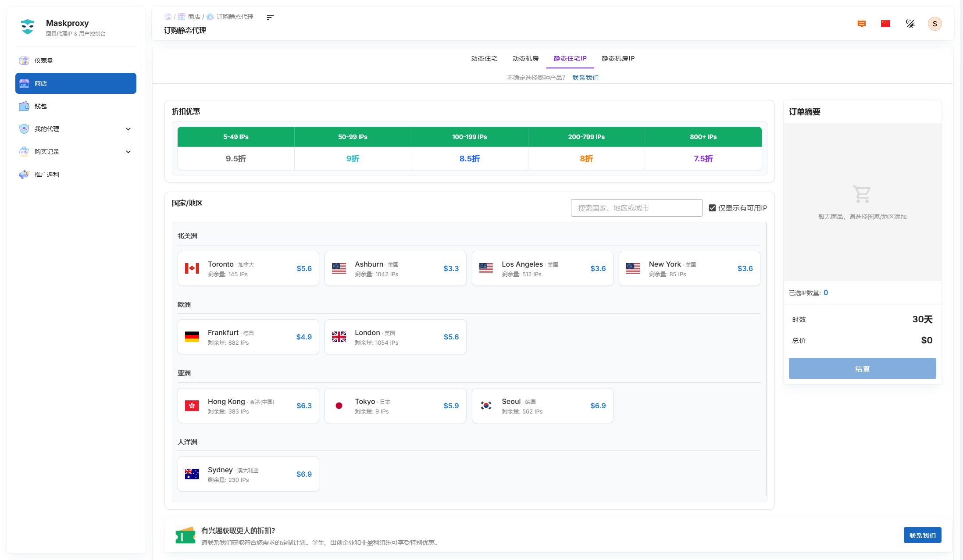Select the 静态住宅IP tab
Viewport: 963px width, 560px height.
coord(570,58)
